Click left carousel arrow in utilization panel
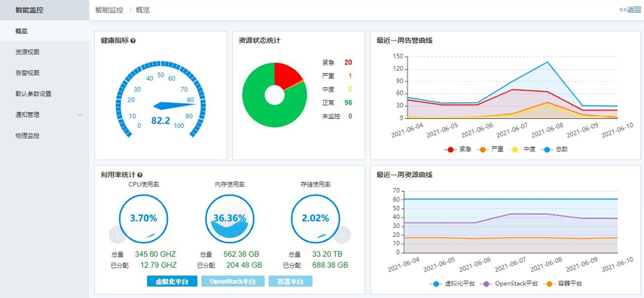The image size is (644, 298). [117, 235]
